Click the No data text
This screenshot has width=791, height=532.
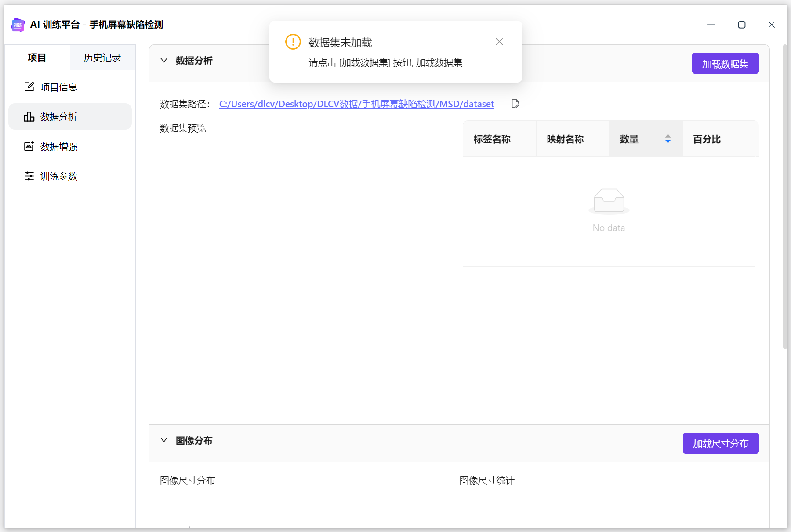(x=609, y=228)
